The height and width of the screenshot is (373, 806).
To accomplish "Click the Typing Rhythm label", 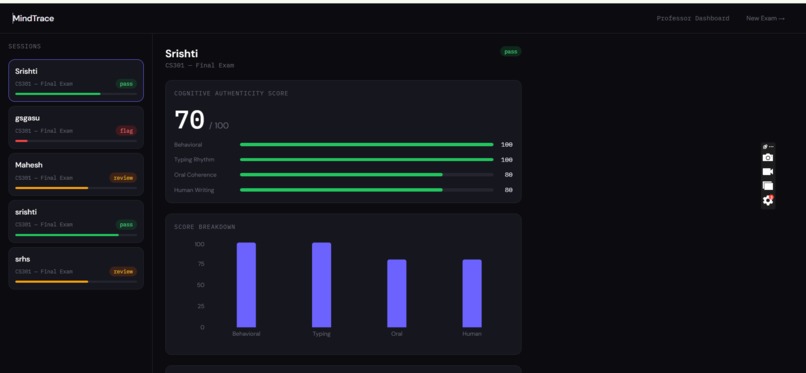I will click(x=194, y=160).
